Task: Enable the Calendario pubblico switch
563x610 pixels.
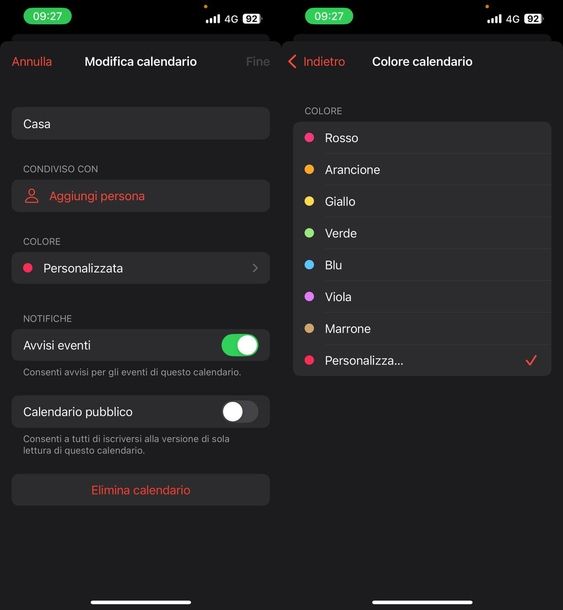Action: (240, 412)
